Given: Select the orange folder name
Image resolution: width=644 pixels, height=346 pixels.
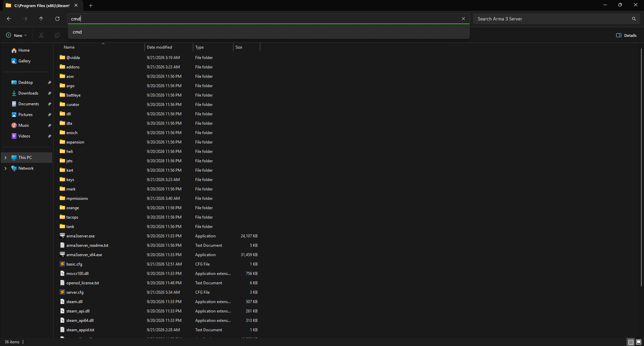Looking at the screenshot, I should click(x=72, y=208).
